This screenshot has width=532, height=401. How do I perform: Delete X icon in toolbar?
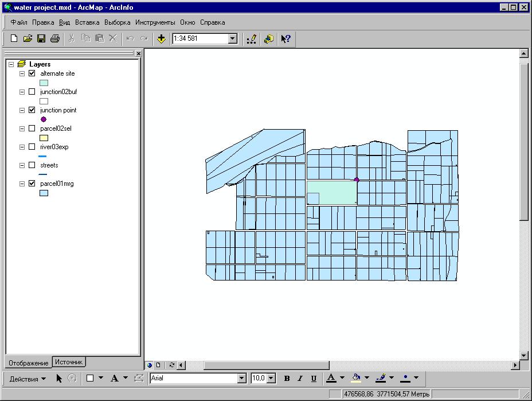click(113, 38)
